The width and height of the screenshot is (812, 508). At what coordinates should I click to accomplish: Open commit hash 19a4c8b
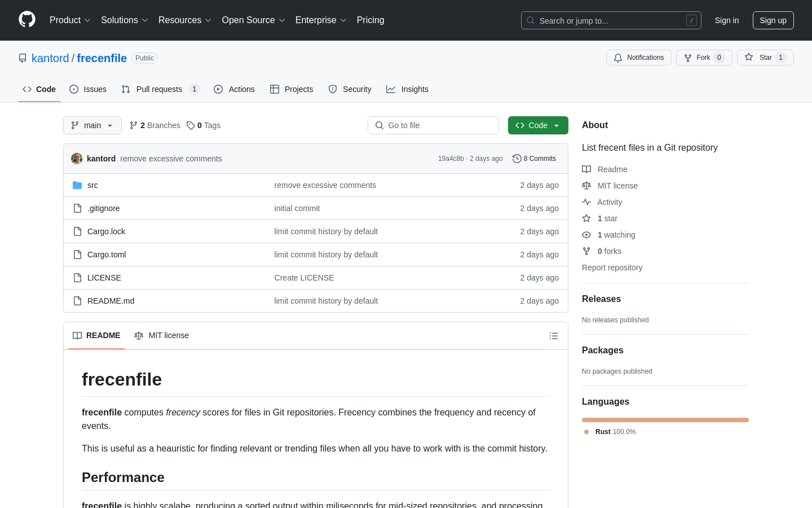pyautogui.click(x=451, y=159)
